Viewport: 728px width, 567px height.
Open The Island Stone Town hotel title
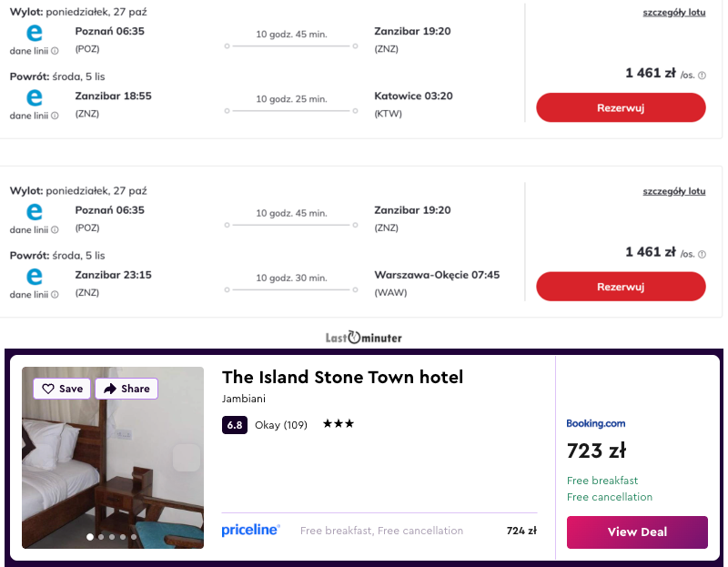coord(342,377)
